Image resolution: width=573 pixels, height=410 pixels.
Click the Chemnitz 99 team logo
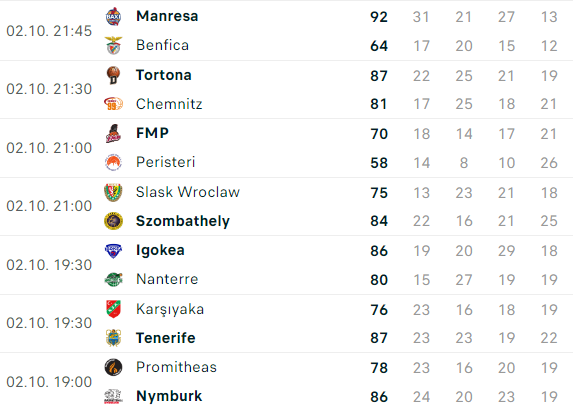[113, 104]
